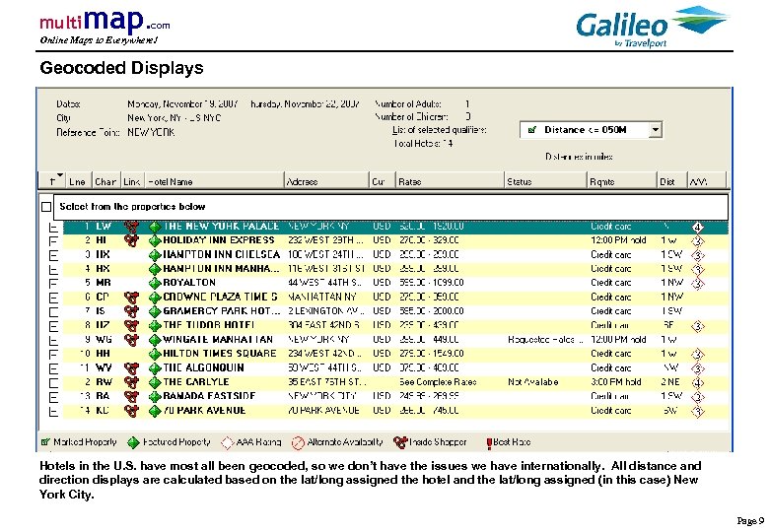769x532 pixels.
Task: Click the Address column header
Action: pyautogui.click(x=326, y=181)
